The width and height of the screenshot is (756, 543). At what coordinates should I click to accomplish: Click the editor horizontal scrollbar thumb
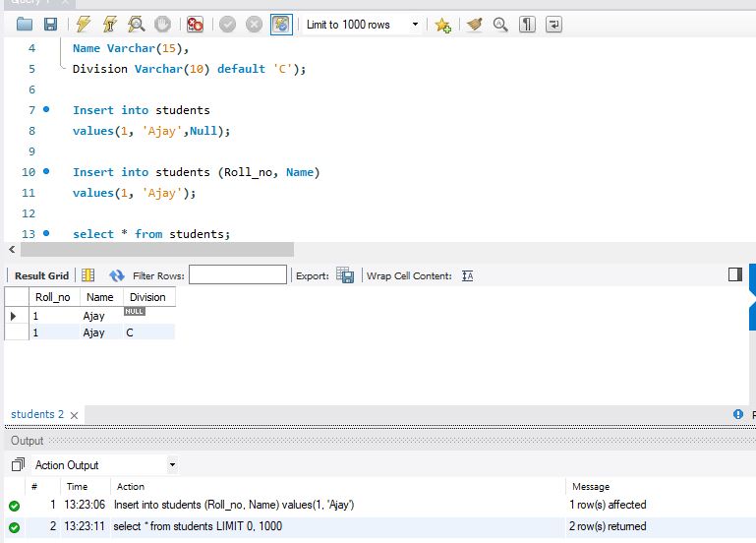coord(157,249)
